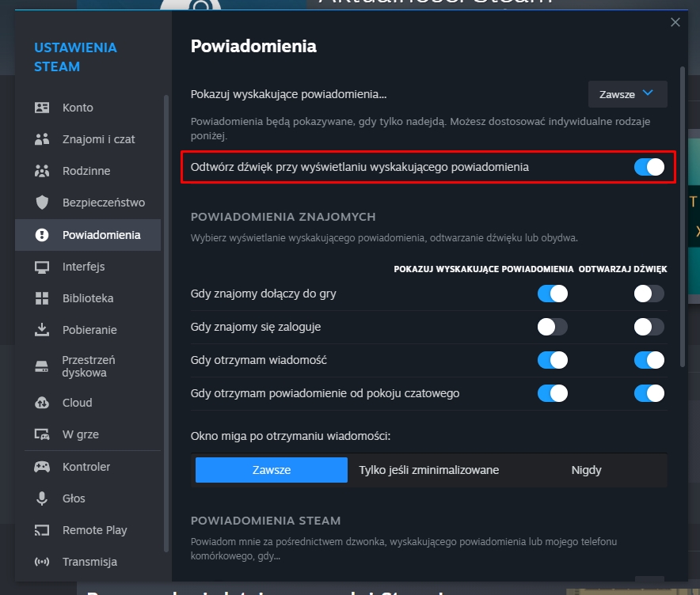Select the Bezpieczeństwo shield icon
This screenshot has width=700, height=595.
click(x=41, y=202)
